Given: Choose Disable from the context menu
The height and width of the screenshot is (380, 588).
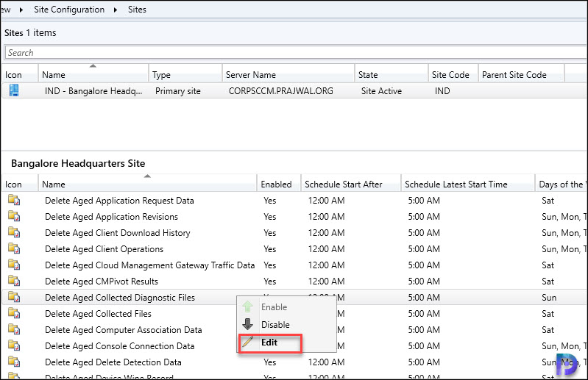Looking at the screenshot, I should coord(275,325).
